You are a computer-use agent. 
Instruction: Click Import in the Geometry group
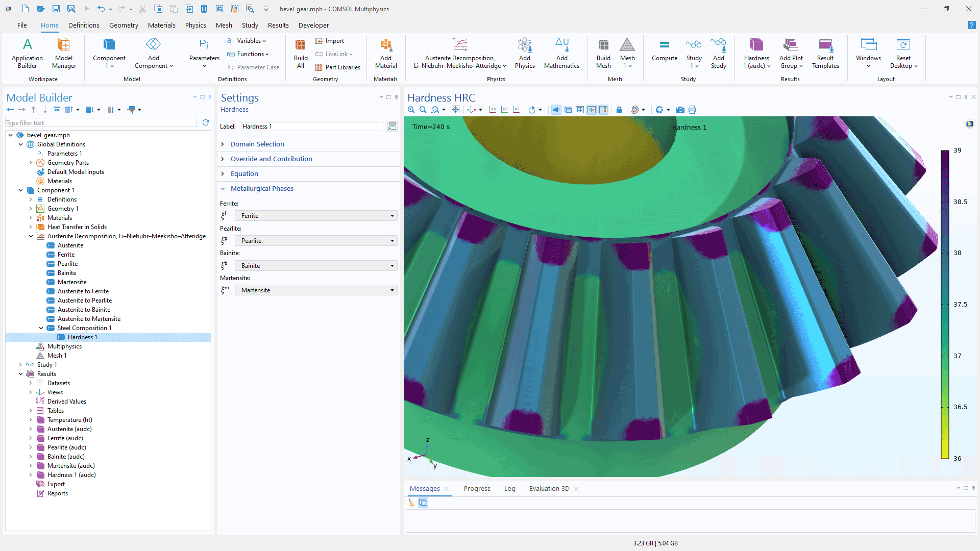click(330, 41)
